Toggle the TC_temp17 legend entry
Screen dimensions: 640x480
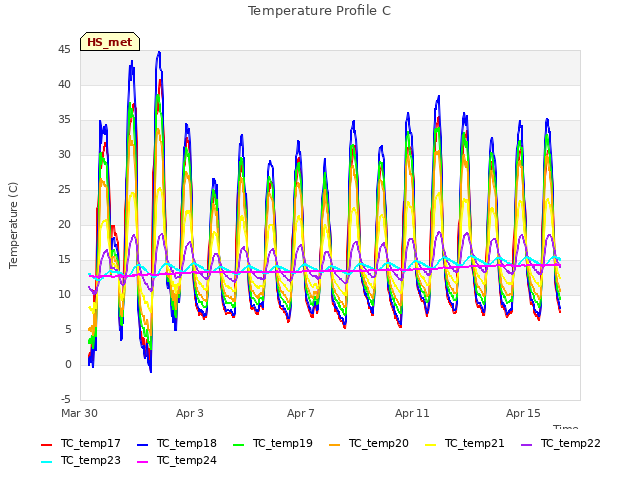(81, 444)
